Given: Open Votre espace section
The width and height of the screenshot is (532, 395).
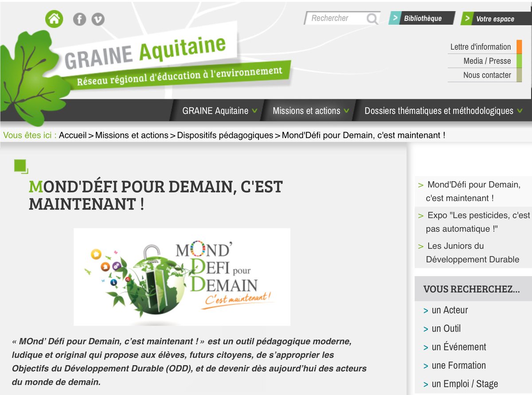Looking at the screenshot, I should click(495, 19).
